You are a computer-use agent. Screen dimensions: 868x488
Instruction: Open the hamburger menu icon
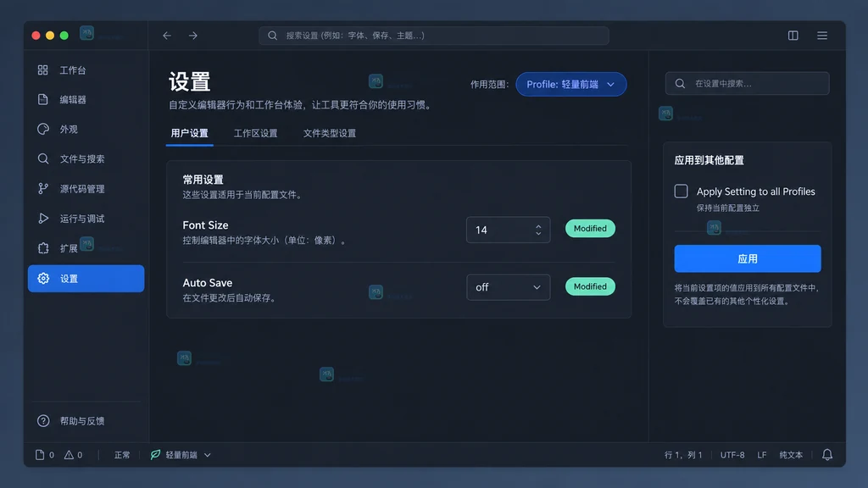tap(822, 36)
